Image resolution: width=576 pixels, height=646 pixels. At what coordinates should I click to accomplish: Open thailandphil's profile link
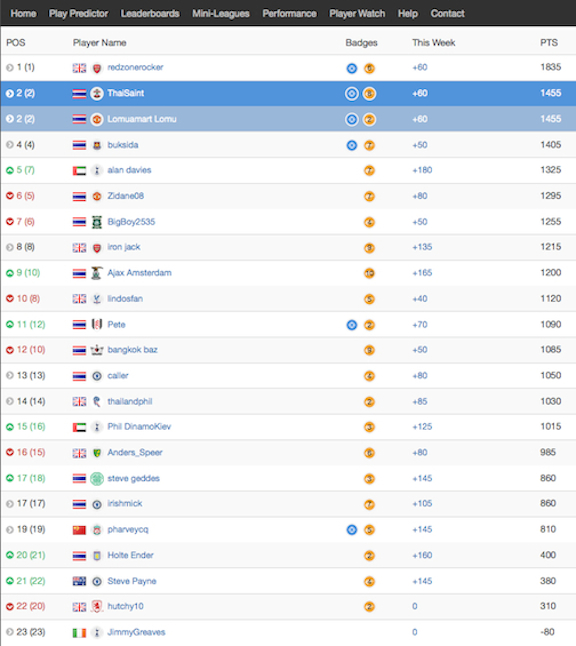[130, 401]
